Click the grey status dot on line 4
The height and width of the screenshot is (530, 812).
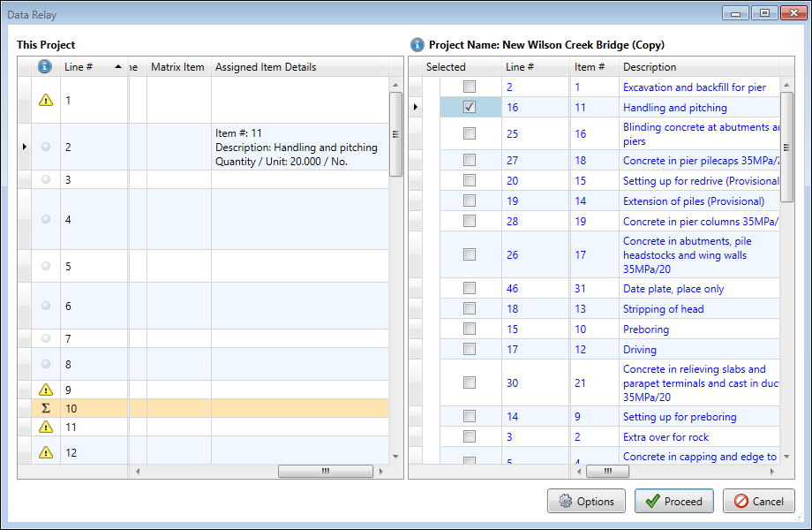46,219
